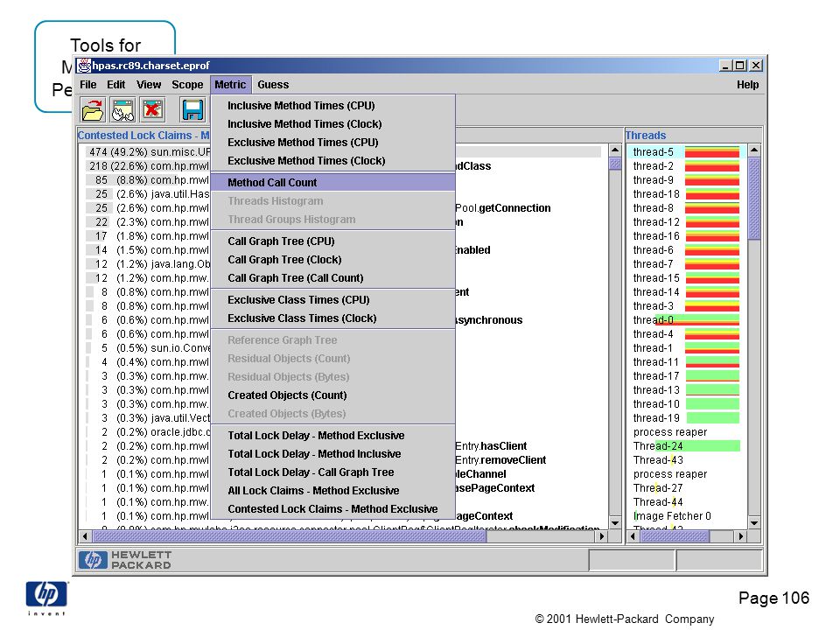The width and height of the screenshot is (840, 630).
Task: Select Inclusive Method Times (CPU)
Action: coord(333,106)
